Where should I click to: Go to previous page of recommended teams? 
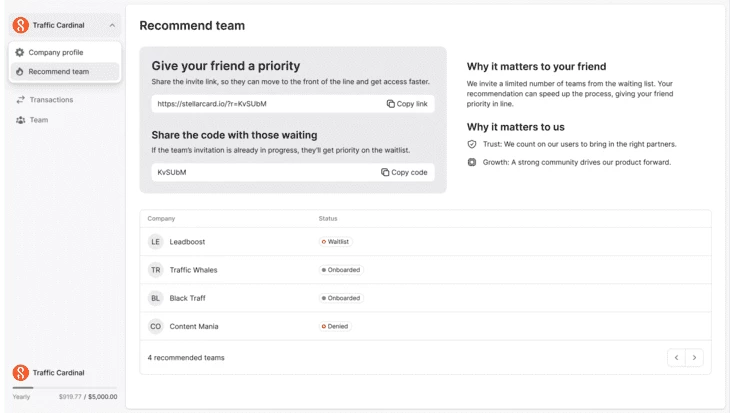click(676, 358)
